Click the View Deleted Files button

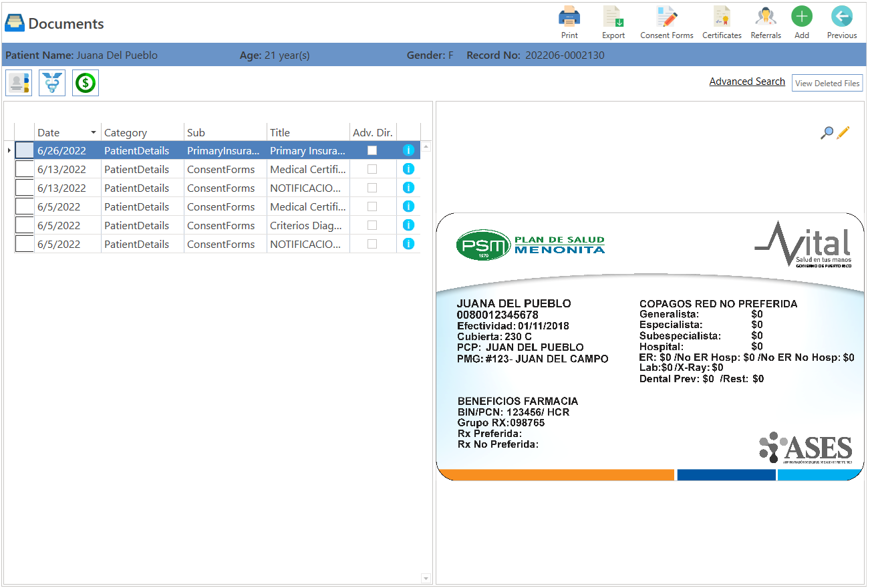pos(827,84)
